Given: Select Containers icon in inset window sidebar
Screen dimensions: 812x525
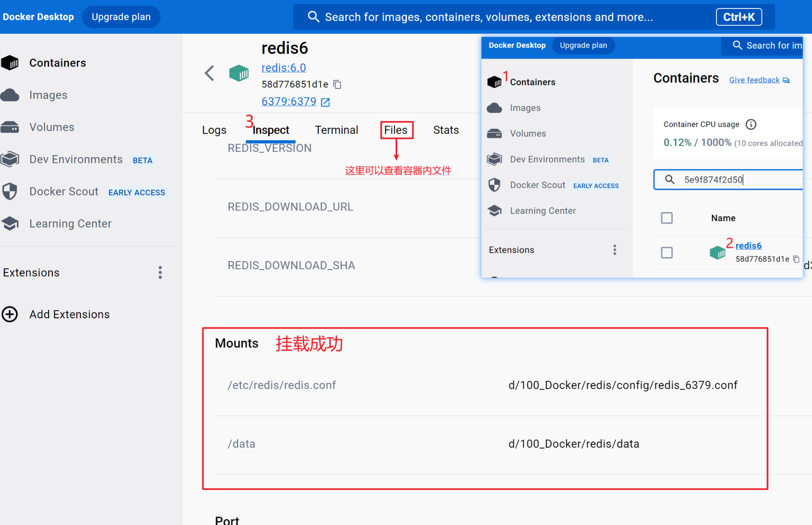Looking at the screenshot, I should tap(494, 82).
